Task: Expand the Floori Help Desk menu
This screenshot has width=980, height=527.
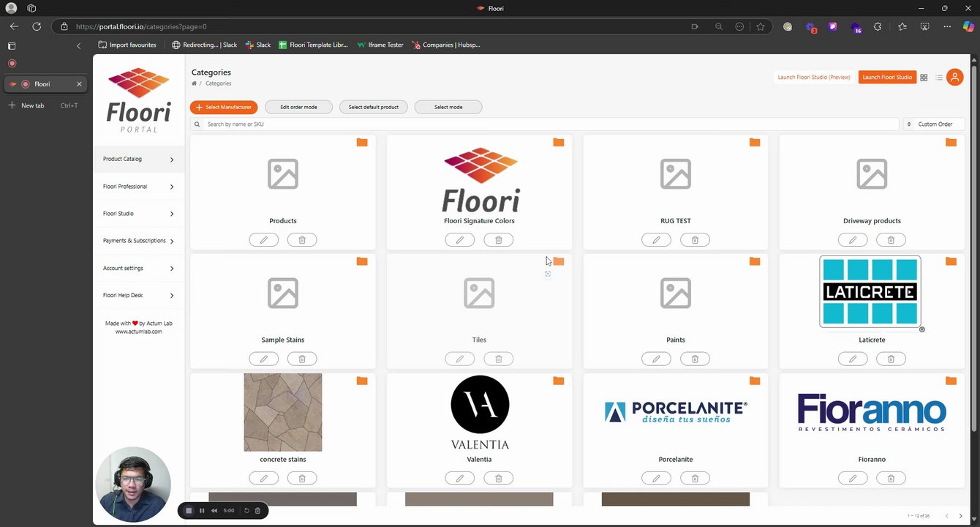Action: tap(138, 296)
